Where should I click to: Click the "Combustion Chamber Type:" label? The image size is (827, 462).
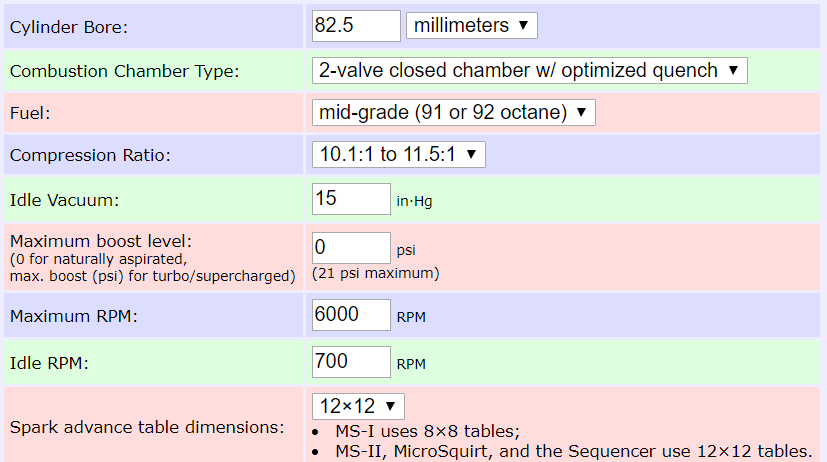pyautogui.click(x=124, y=71)
